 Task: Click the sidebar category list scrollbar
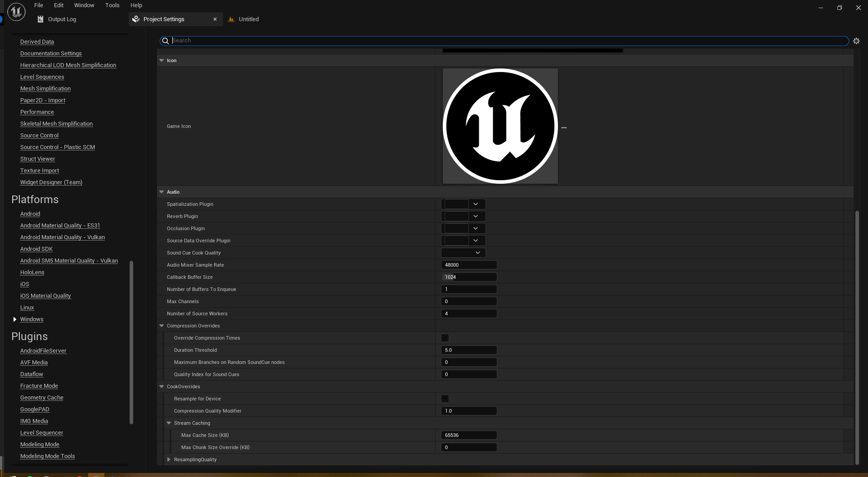(x=131, y=342)
